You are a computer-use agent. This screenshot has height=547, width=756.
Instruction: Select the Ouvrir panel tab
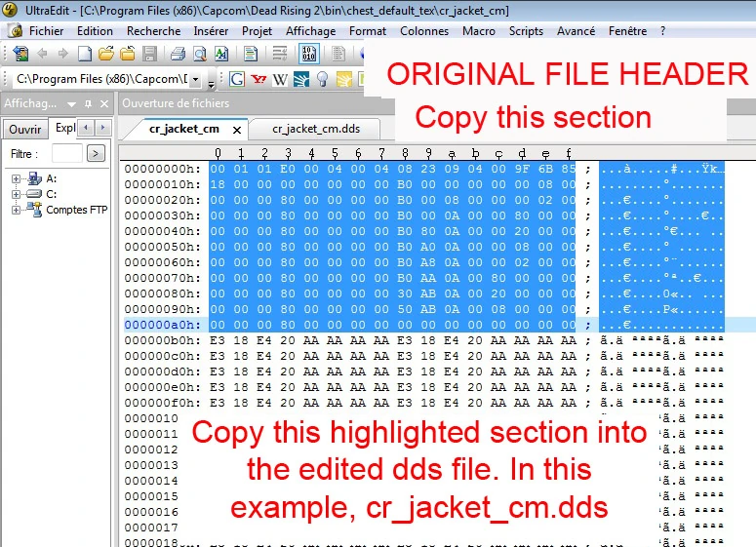[25, 129]
